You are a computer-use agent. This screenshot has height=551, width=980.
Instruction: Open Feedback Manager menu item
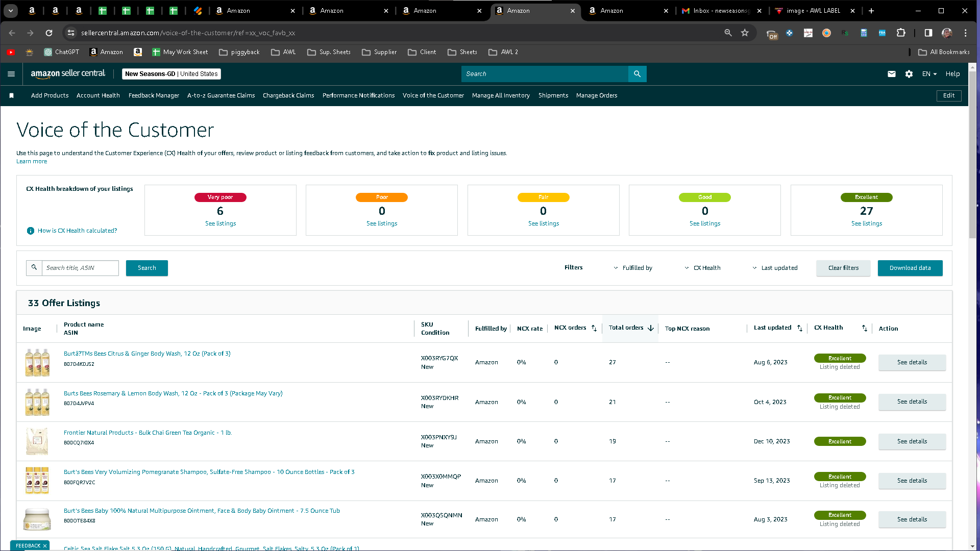coord(154,95)
